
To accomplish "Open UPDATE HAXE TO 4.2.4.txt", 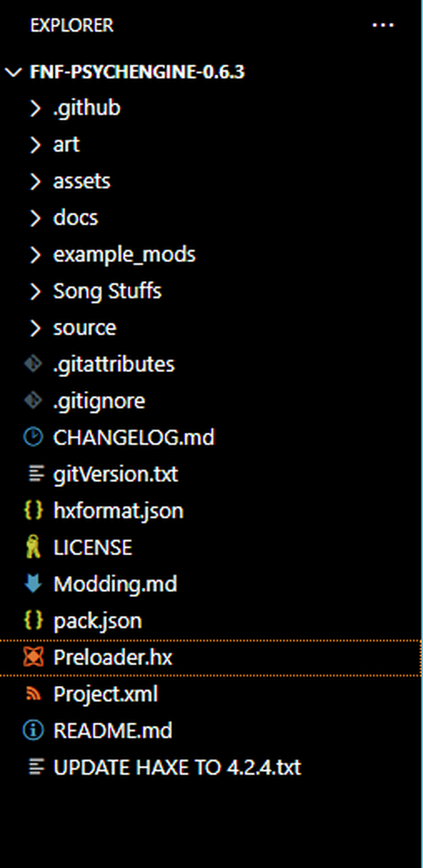I will click(x=211, y=767).
